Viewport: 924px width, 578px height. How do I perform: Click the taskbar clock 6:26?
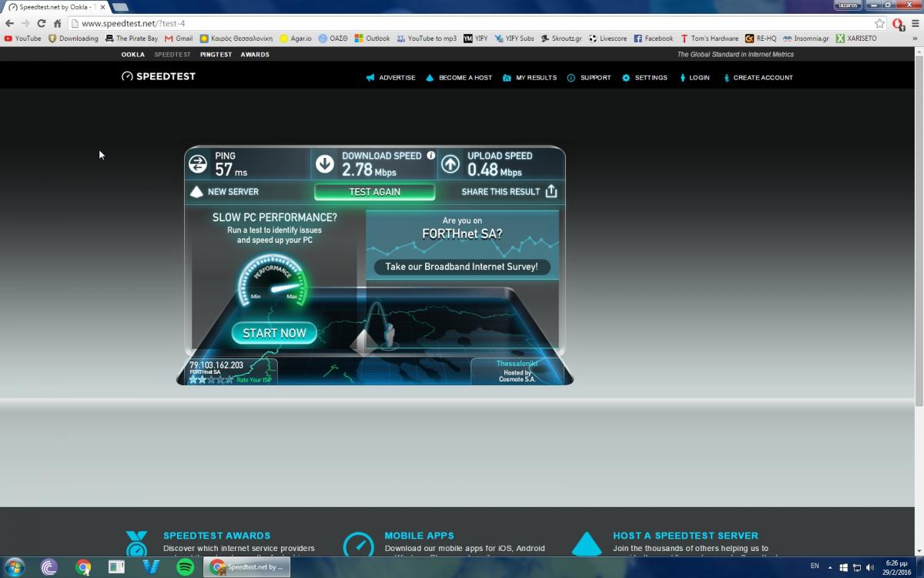898,567
